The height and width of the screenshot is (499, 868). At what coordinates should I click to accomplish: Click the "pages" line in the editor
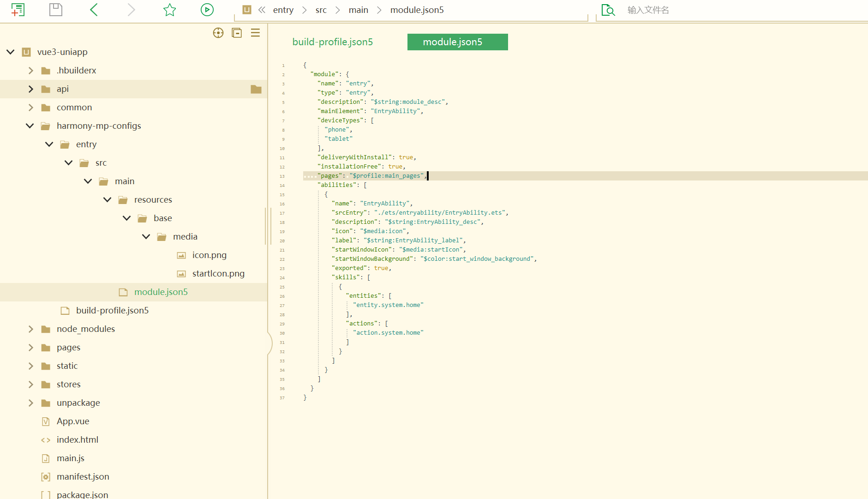point(585,176)
